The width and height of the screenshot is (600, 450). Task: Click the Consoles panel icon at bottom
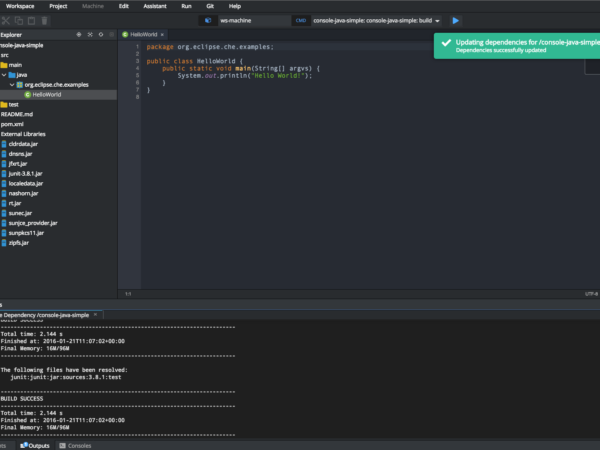click(x=62, y=445)
